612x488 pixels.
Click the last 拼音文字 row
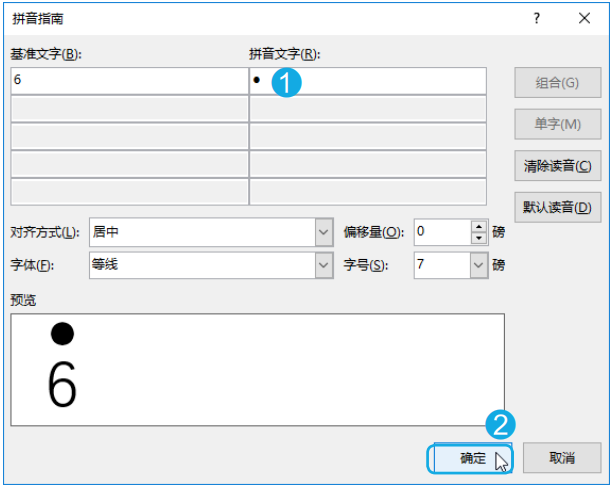[367, 191]
